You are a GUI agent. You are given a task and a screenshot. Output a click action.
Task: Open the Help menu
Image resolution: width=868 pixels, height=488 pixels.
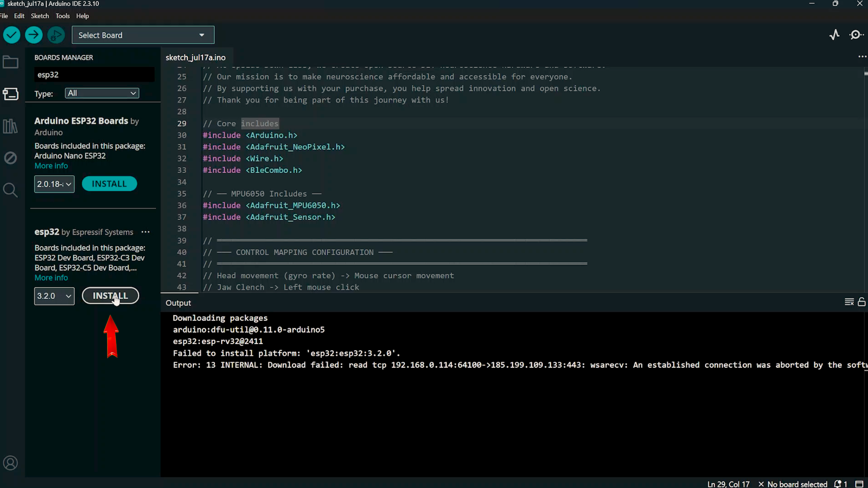[82, 16]
